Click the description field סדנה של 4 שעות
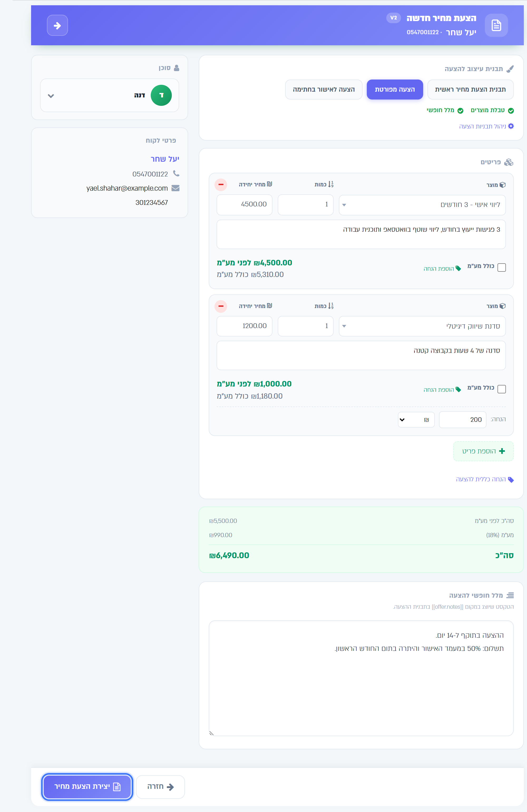 (x=361, y=355)
